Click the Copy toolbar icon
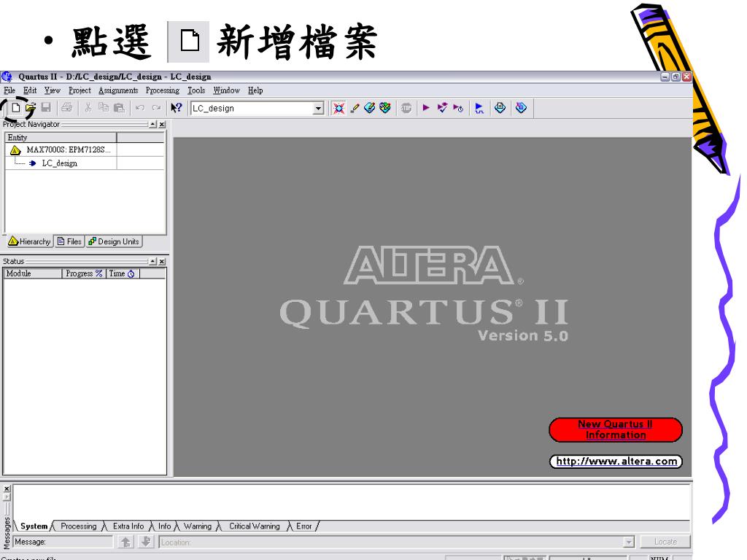 point(104,108)
